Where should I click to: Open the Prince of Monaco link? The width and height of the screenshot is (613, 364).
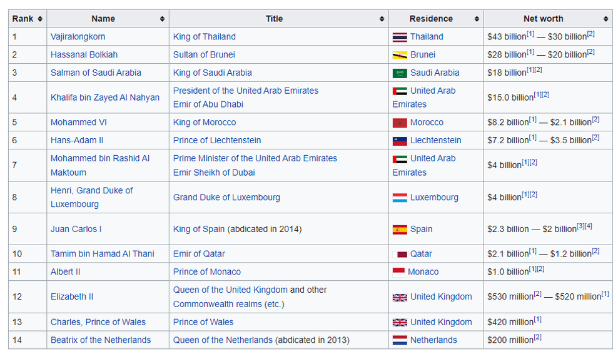206,272
